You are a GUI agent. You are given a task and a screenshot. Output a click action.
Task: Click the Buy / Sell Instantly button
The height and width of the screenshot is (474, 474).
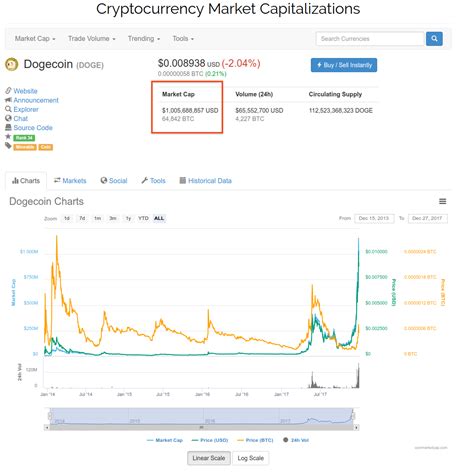344,65
